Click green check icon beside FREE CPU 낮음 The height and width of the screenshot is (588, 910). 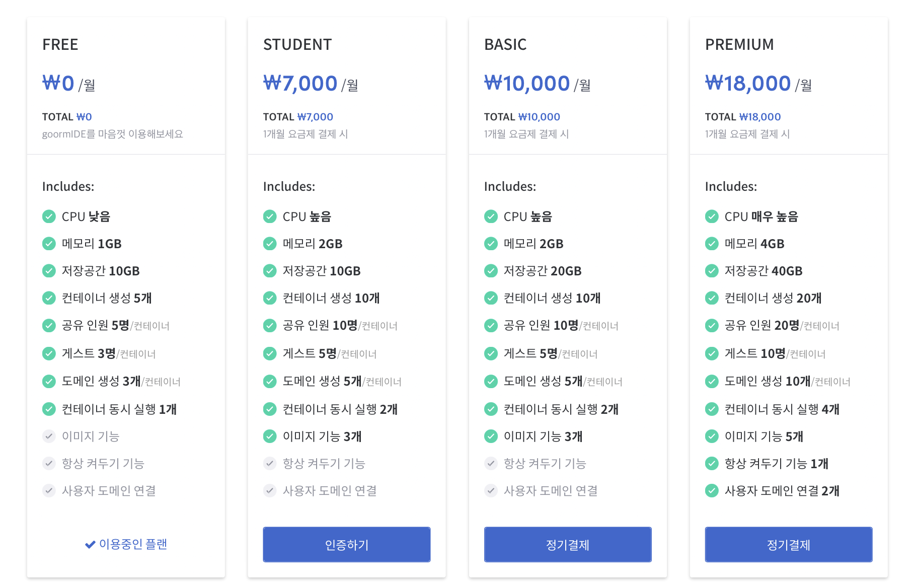pyautogui.click(x=49, y=216)
